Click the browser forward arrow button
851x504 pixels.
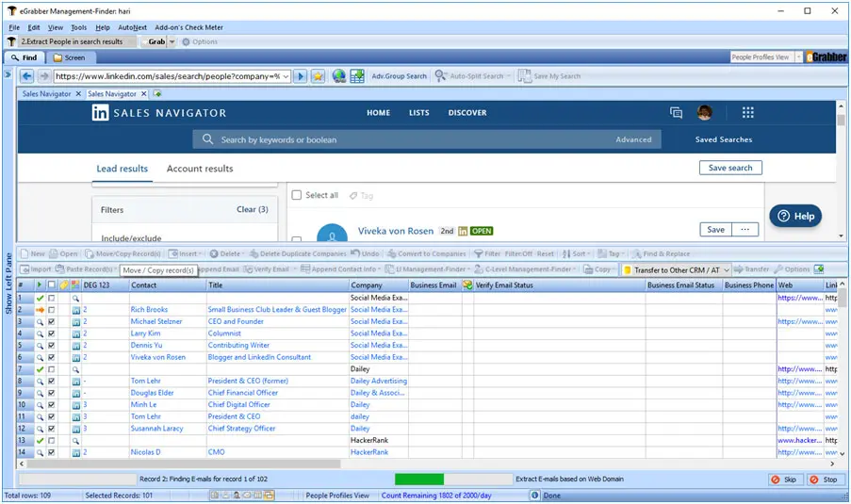(44, 76)
